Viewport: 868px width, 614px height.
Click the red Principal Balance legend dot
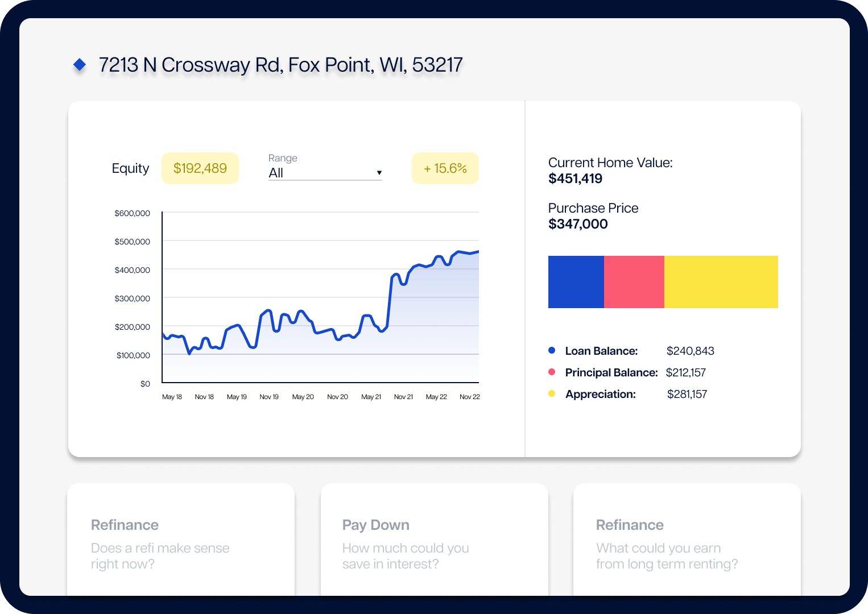(x=551, y=372)
